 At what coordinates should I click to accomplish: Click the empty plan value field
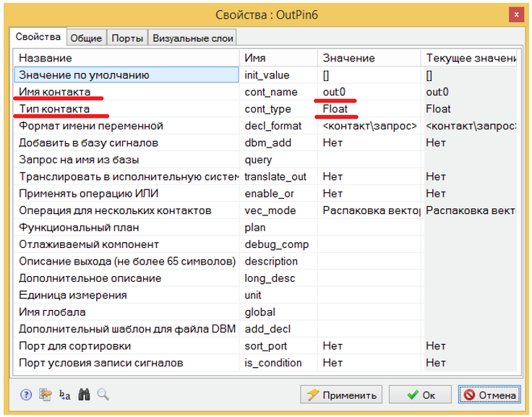(x=369, y=228)
